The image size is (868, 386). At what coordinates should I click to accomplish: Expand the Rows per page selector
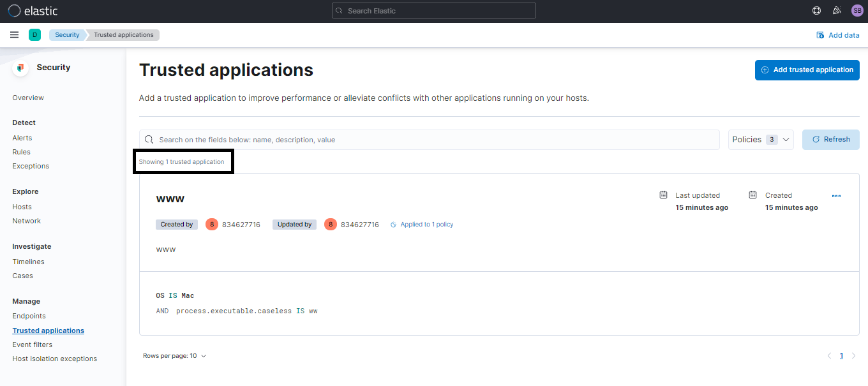point(175,355)
